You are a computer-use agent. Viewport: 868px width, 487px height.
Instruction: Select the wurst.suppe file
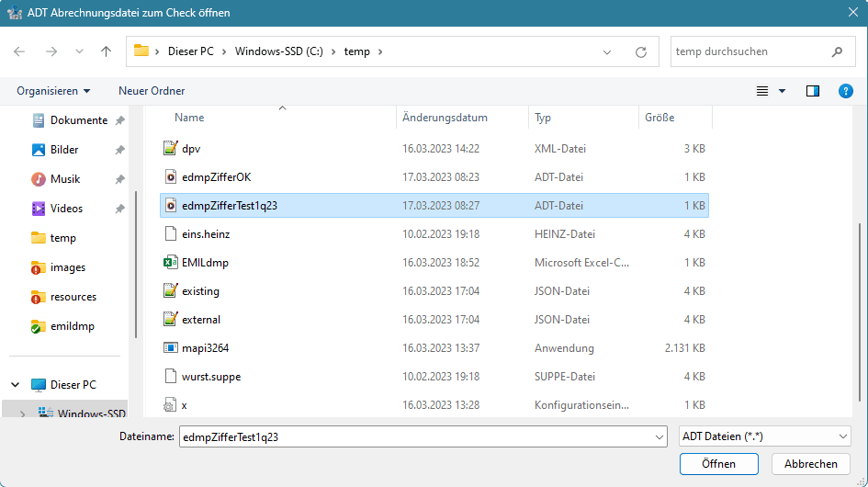[211, 377]
